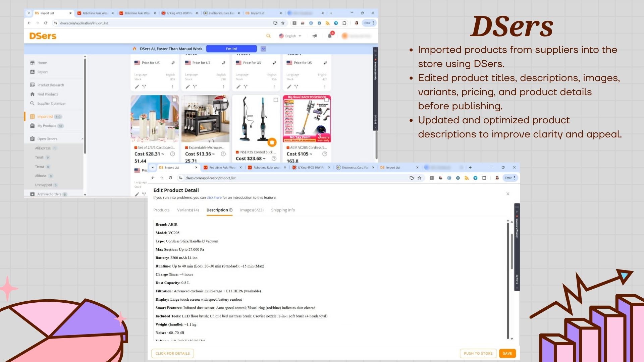
Task: Click the CLICK FOR DETAILS button
Action: point(173,353)
